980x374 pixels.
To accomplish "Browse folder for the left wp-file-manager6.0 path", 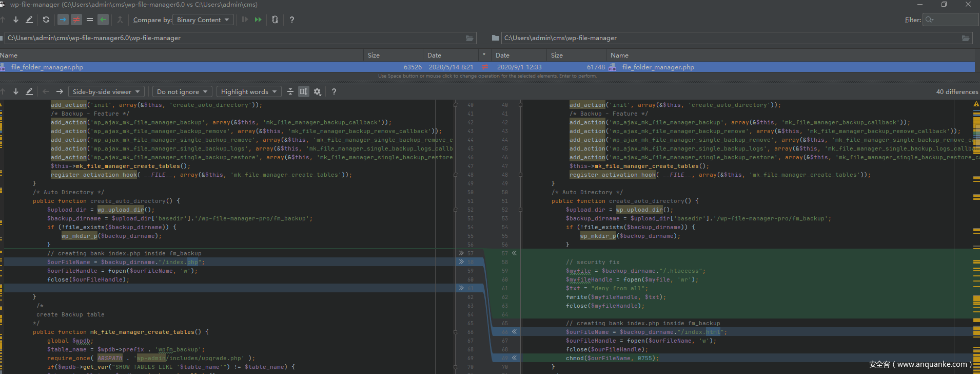I will (x=469, y=38).
